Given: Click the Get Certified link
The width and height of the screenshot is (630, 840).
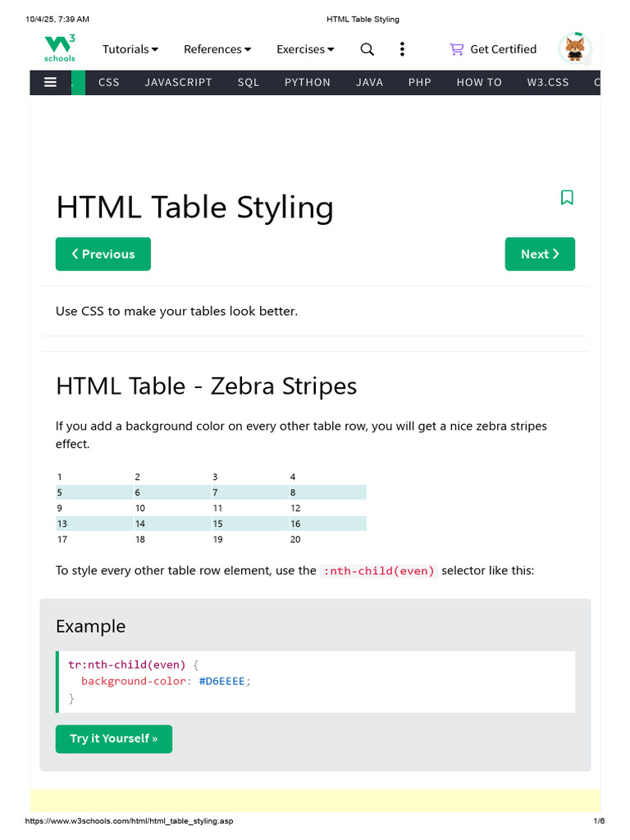Looking at the screenshot, I should (503, 49).
